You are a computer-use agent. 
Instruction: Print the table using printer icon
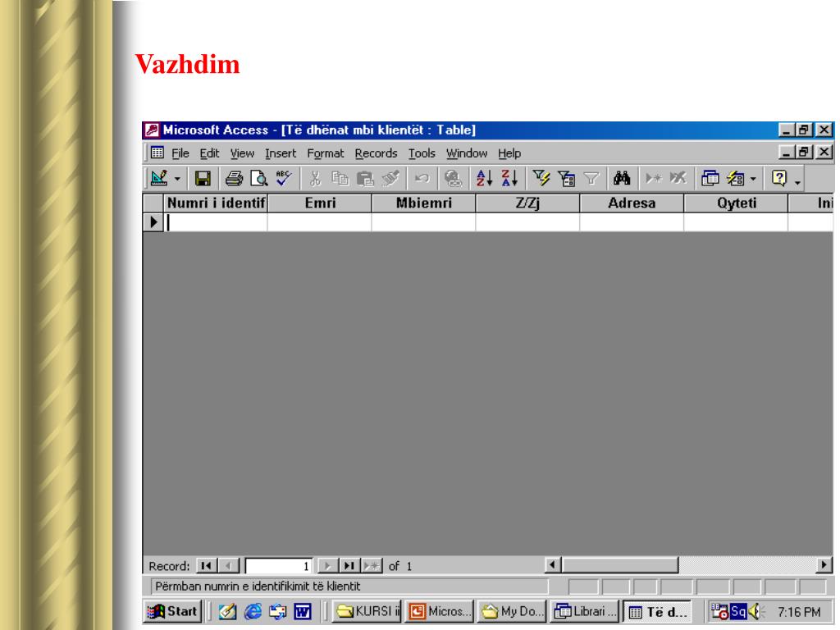pyautogui.click(x=234, y=178)
